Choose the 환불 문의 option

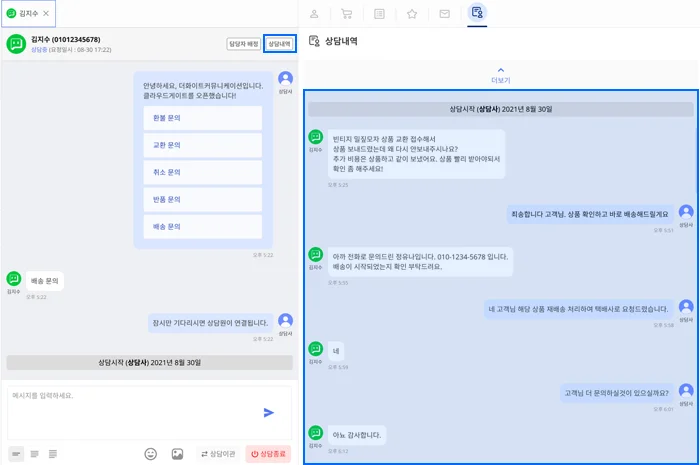coord(202,118)
